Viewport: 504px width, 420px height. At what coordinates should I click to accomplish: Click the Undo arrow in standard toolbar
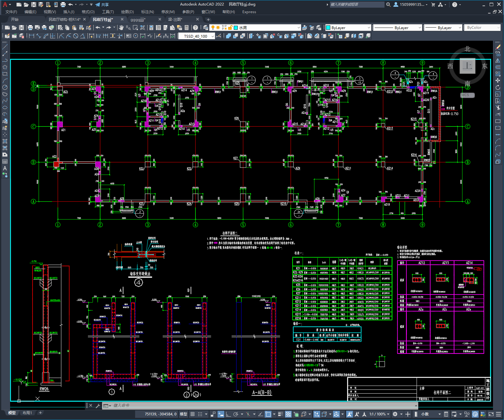click(x=98, y=28)
